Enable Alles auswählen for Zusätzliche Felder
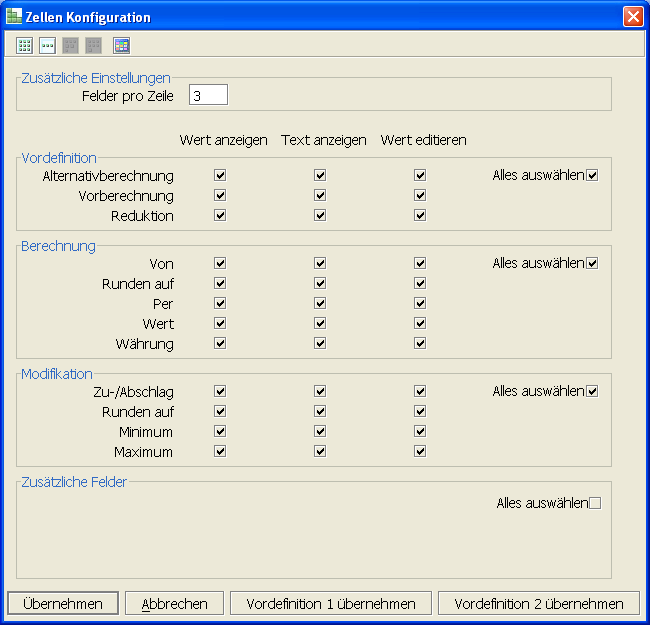This screenshot has width=650, height=625. 595,504
